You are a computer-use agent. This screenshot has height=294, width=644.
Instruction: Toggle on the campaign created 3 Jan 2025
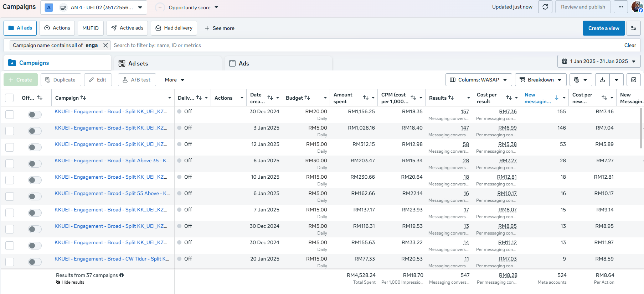point(35,131)
